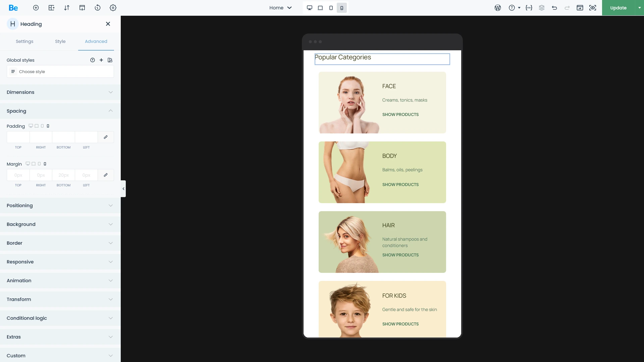Screen dimensions: 644x362
Task: Switch to desktop preview mode
Action: [x=309, y=8]
